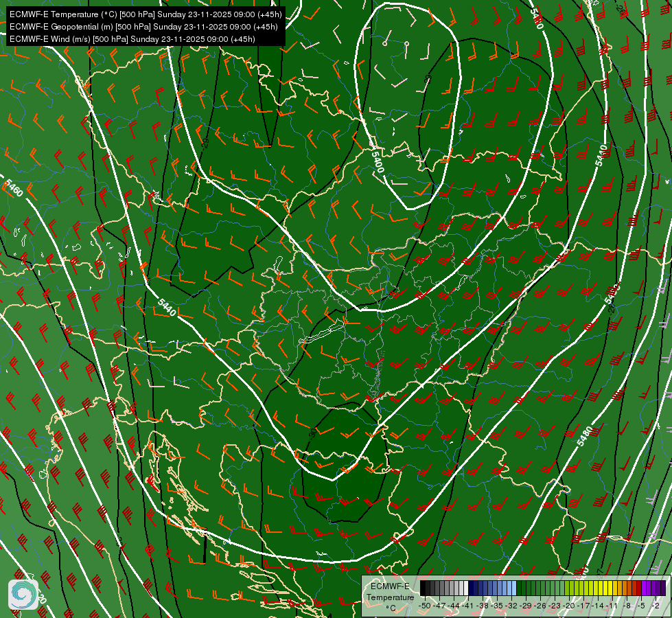This screenshot has width=672, height=618.
Task: Click the spiral weather logo icon
Action: [23, 595]
